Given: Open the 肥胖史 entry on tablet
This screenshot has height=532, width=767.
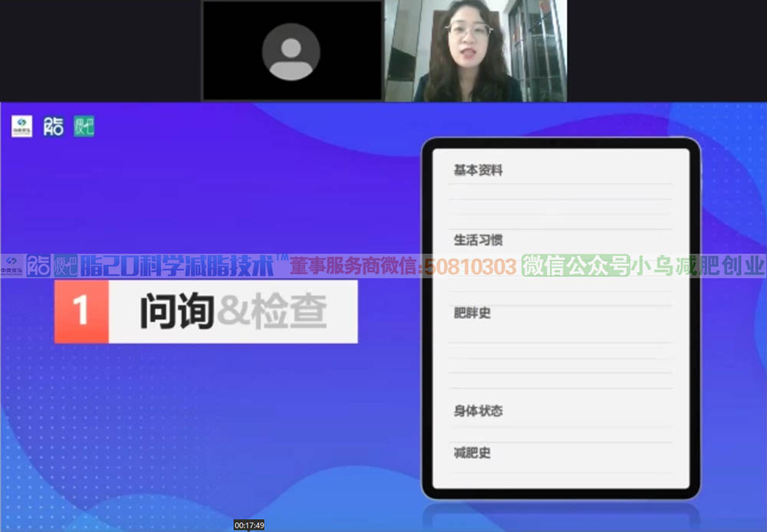Looking at the screenshot, I should [472, 313].
